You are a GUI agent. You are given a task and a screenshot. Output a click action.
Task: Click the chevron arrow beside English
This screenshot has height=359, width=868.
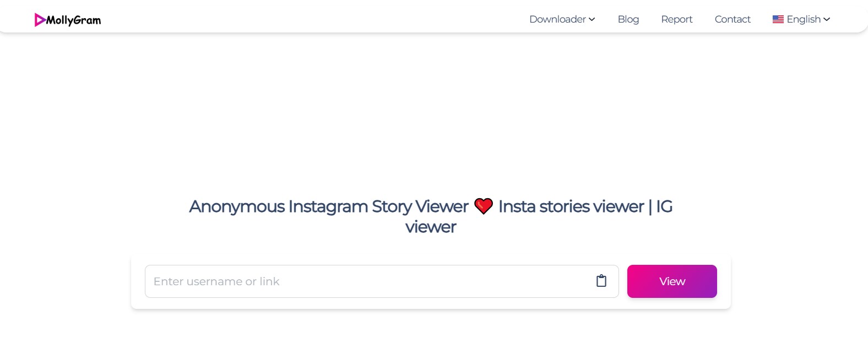[827, 19]
